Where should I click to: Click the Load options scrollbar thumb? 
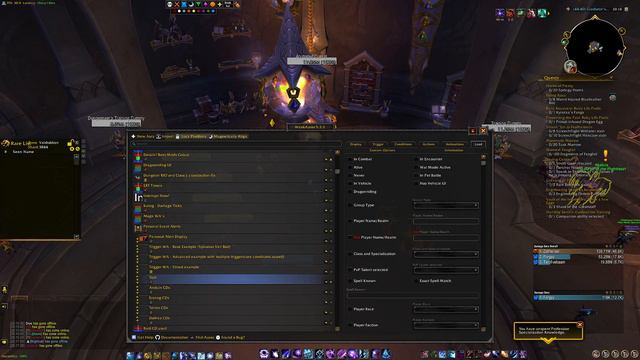tap(483, 163)
